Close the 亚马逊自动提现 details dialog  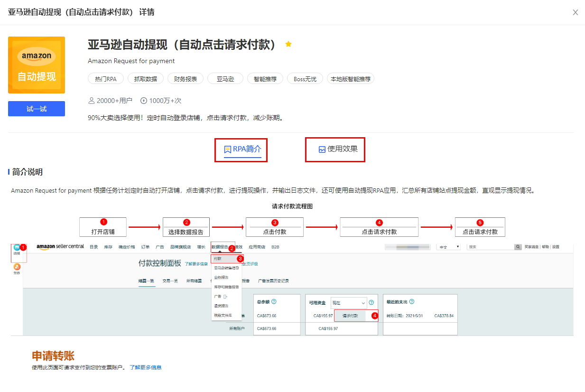[x=576, y=12]
